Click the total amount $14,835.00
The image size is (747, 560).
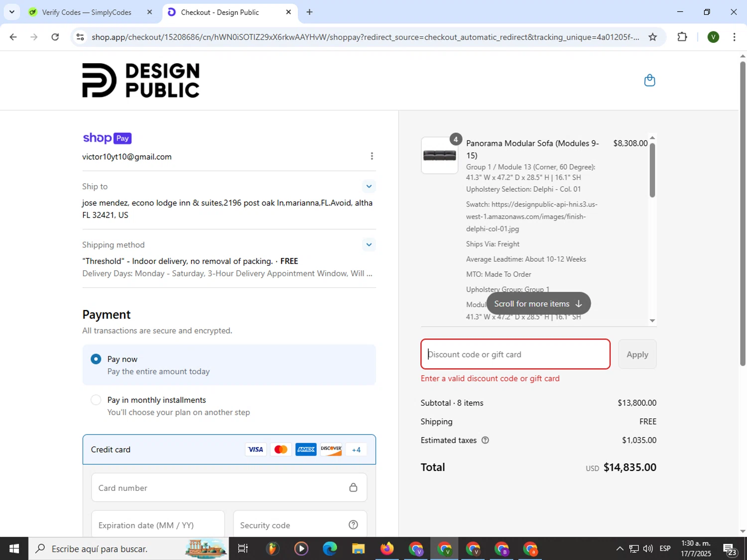pyautogui.click(x=630, y=467)
